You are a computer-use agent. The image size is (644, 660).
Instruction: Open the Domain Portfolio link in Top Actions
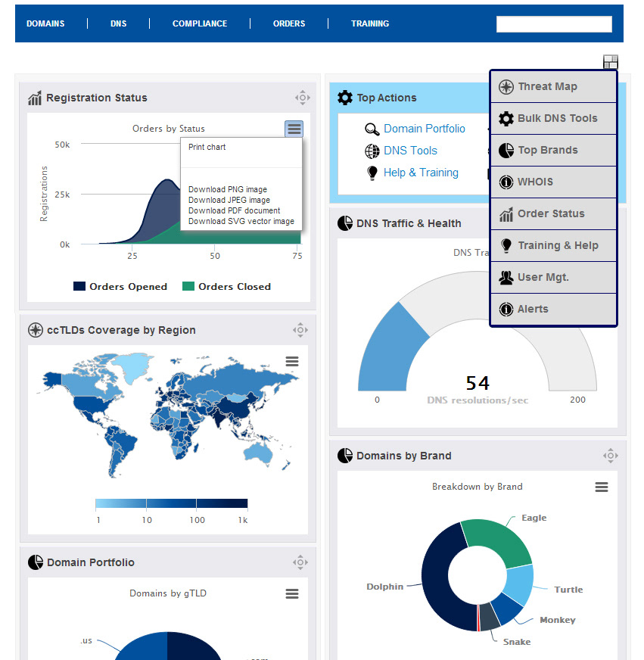[x=425, y=129]
